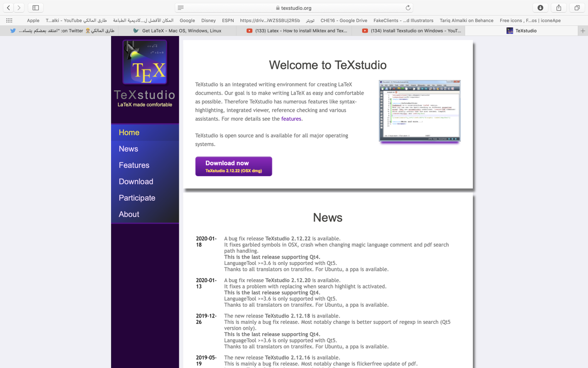Click the address bar showing texstudio.org
The width and height of the screenshot is (588, 368).
[x=294, y=8]
